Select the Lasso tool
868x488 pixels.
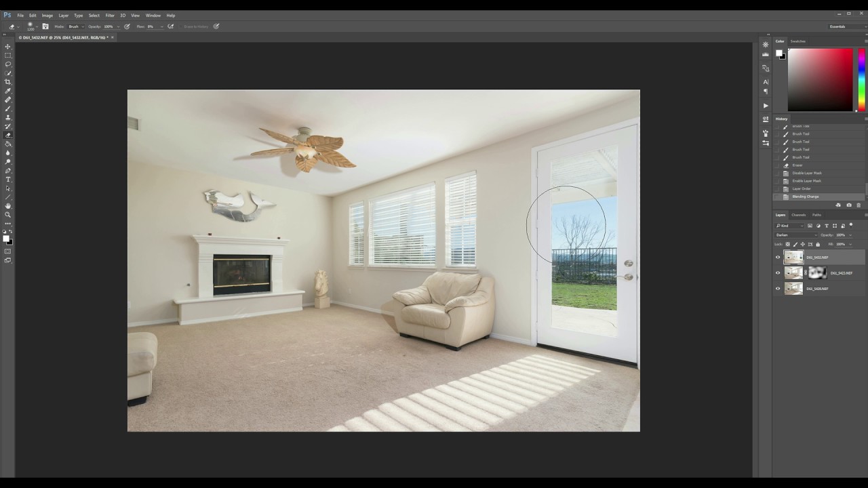[x=7, y=64]
